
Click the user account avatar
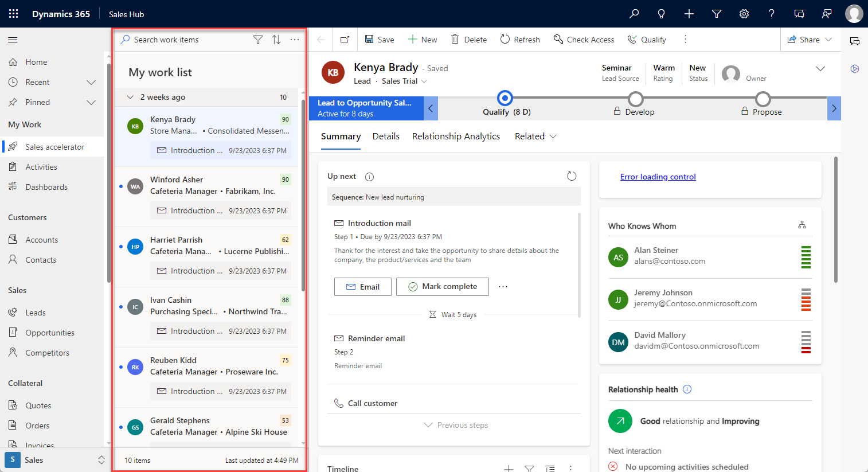pos(854,14)
